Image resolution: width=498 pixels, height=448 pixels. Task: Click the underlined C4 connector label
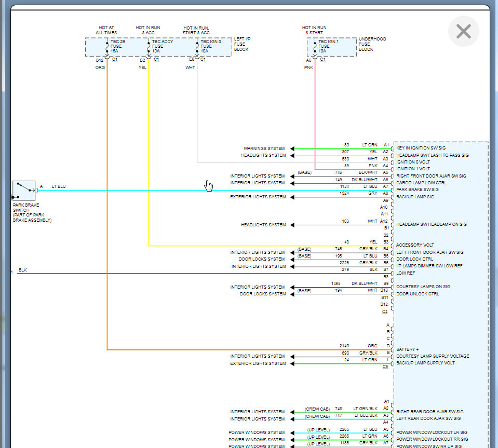pos(384,310)
